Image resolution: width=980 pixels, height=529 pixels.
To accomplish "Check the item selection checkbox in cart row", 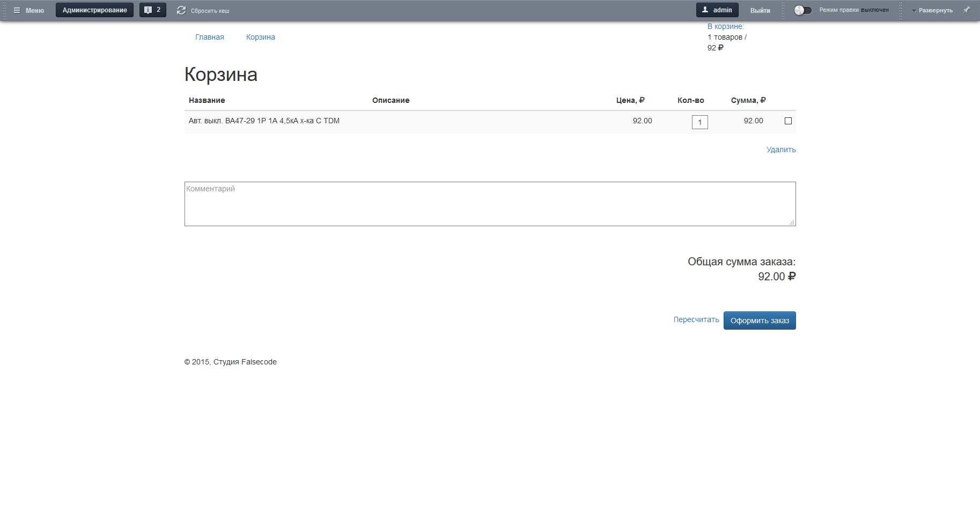I will point(788,121).
